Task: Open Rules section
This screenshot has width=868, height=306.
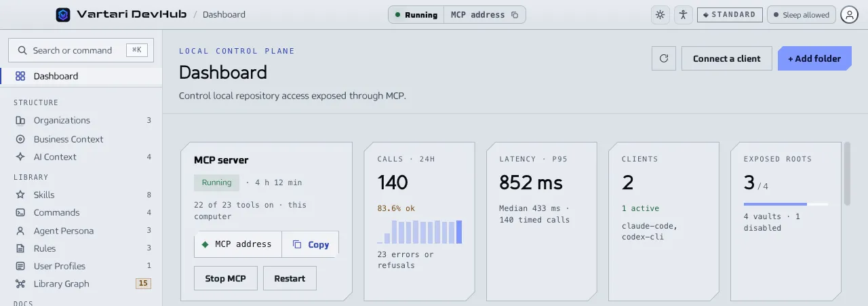Action: coord(81,248)
